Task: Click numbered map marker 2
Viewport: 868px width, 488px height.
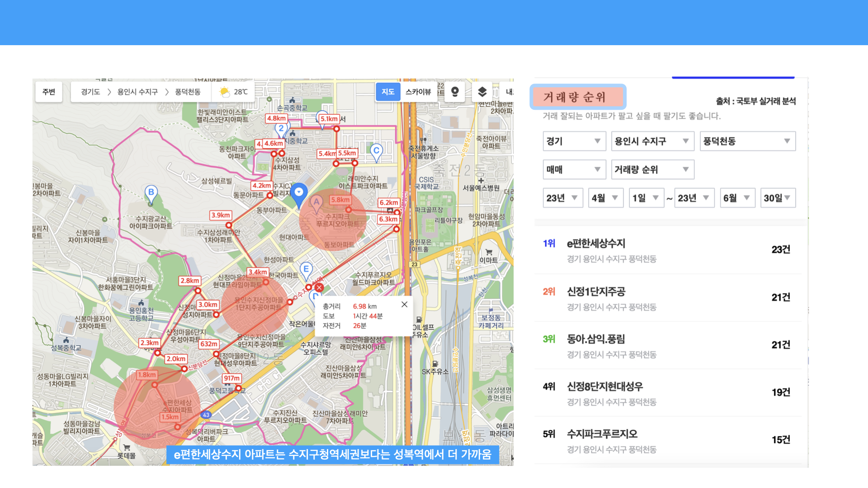Action: tap(281, 129)
